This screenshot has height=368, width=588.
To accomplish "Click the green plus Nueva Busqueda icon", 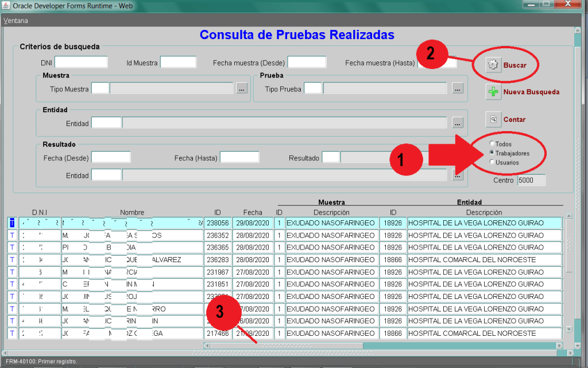I will click(493, 92).
